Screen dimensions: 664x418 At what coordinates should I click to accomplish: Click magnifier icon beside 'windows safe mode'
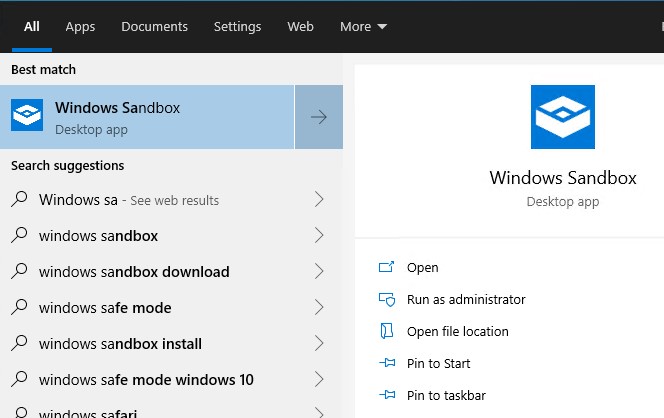[19, 307]
